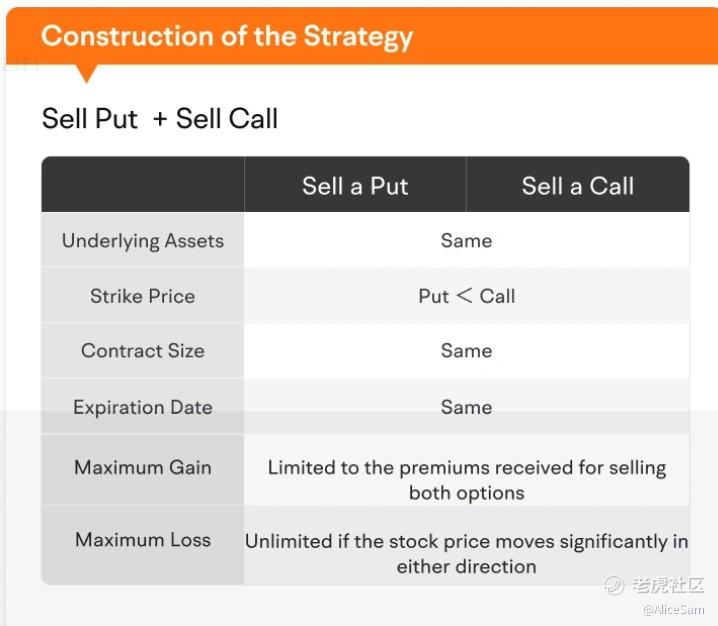Screen dimensions: 718x626
Task: Select the 'Construction of the Strategy' heading
Action: click(227, 37)
